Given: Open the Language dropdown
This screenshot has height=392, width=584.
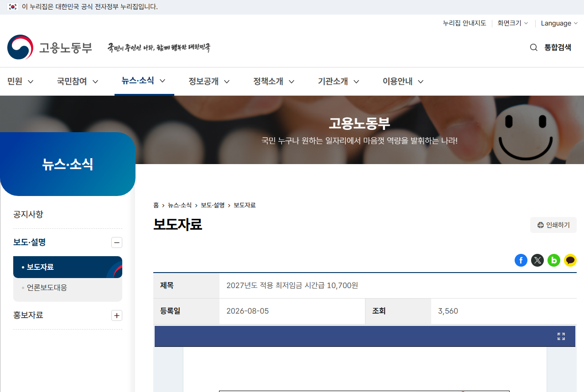Looking at the screenshot, I should [x=559, y=23].
